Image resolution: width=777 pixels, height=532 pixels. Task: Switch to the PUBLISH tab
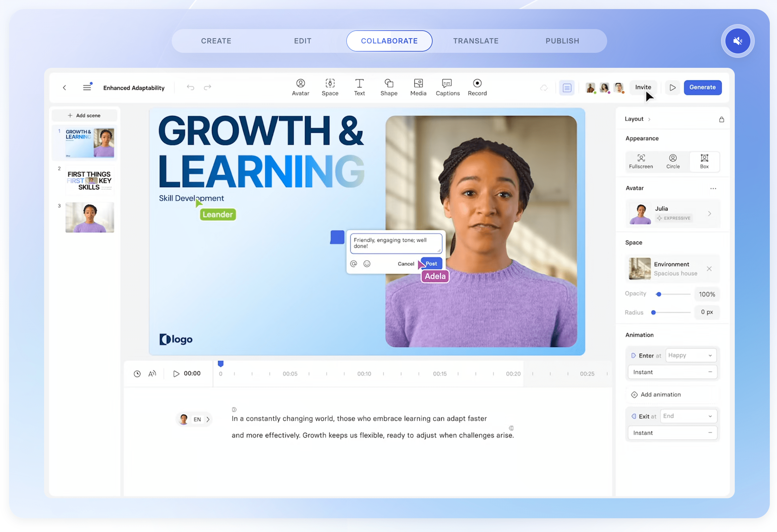562,41
